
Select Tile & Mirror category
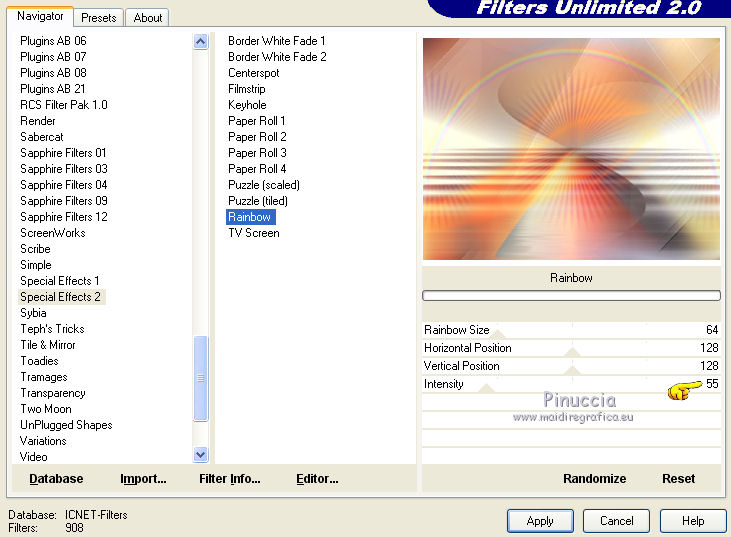point(48,345)
